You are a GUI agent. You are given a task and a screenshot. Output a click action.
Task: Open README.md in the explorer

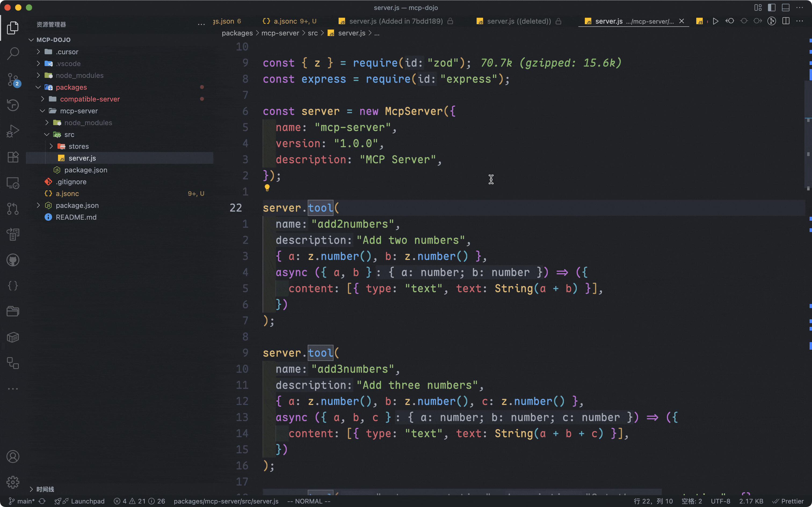(76, 217)
